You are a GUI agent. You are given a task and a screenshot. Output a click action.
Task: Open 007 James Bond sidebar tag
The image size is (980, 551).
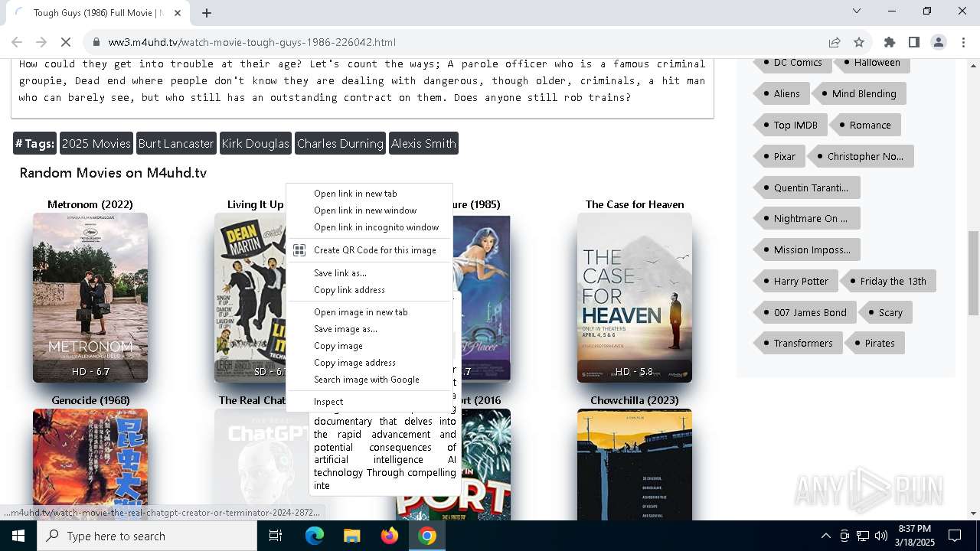pos(805,312)
